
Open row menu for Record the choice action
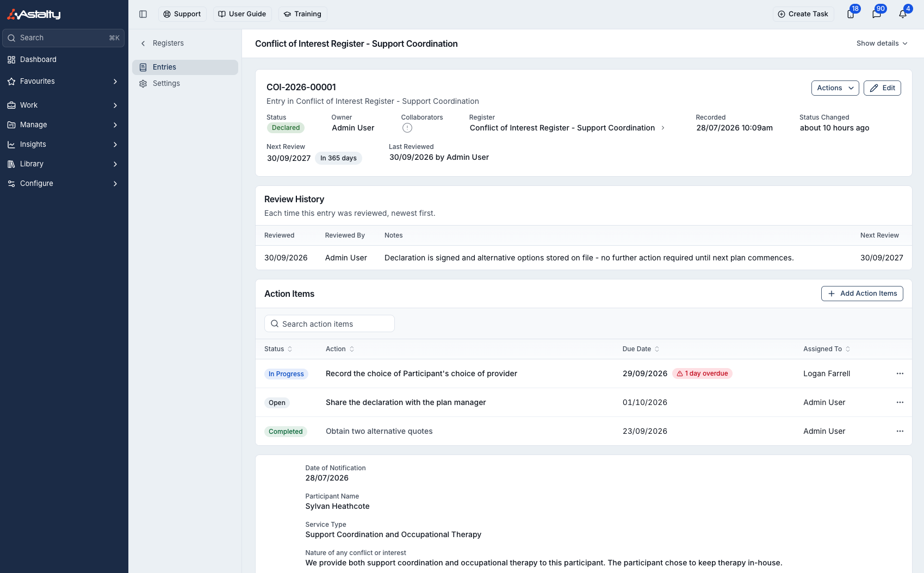tap(900, 373)
